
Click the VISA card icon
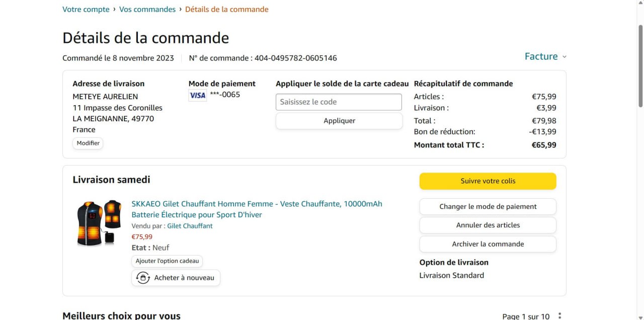click(197, 95)
